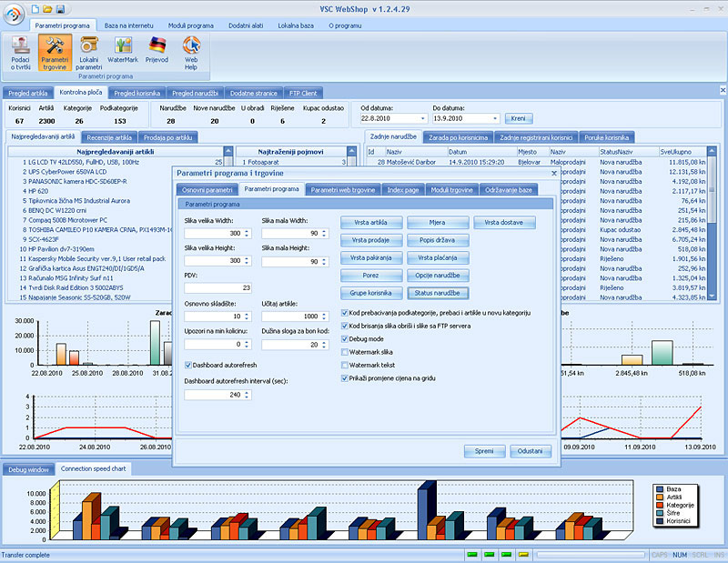Open Podaci o tvrtki ribbon icon
The image size is (728, 563).
[x=20, y=53]
